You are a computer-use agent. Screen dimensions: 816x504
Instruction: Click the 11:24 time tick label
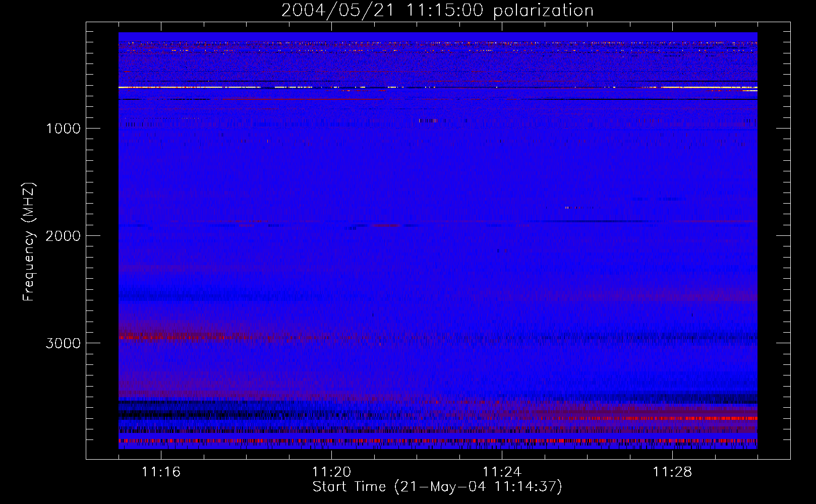coord(502,472)
